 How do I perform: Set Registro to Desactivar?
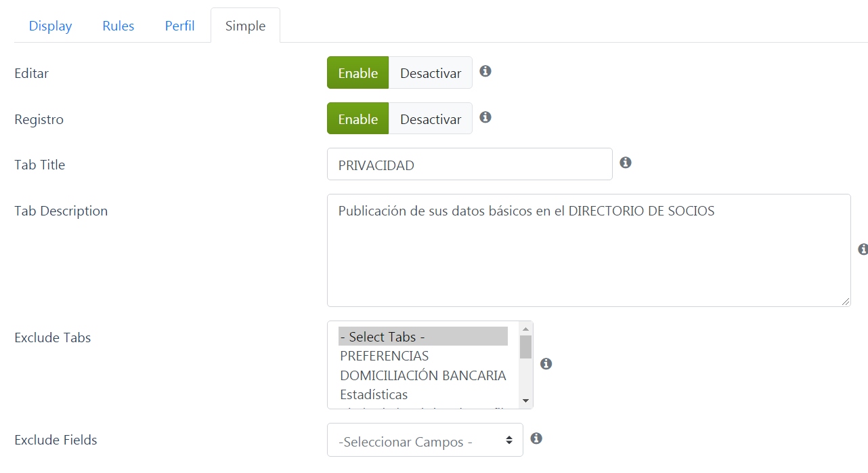[x=431, y=119]
